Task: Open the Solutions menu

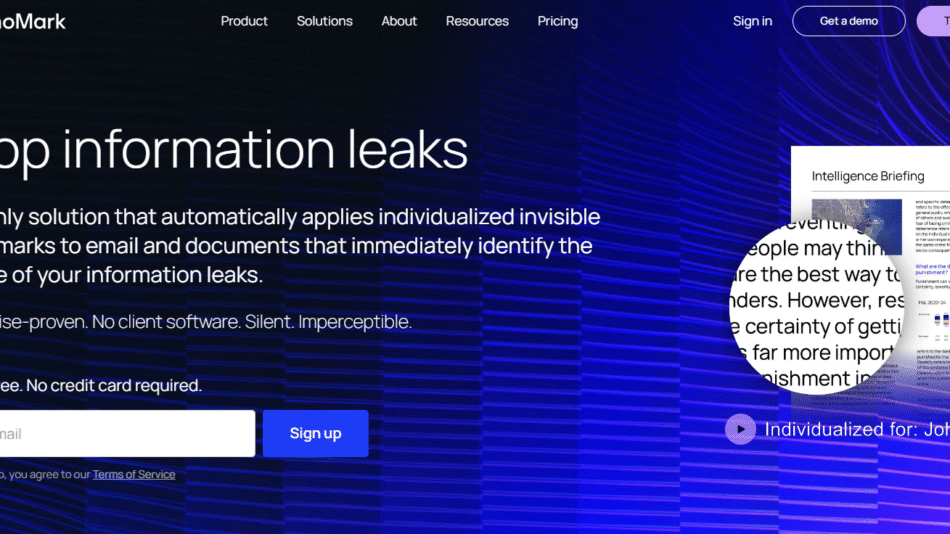Action: [325, 21]
